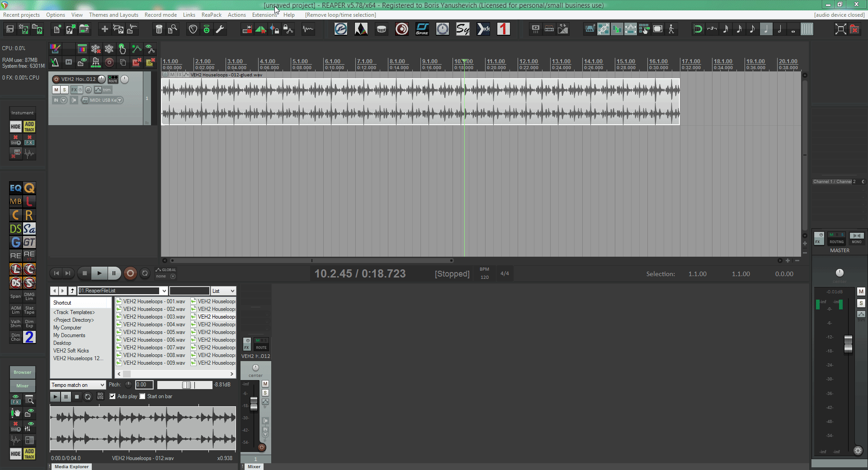The height and width of the screenshot is (470, 868).
Task: Toggle solo on the master track
Action: click(861, 303)
